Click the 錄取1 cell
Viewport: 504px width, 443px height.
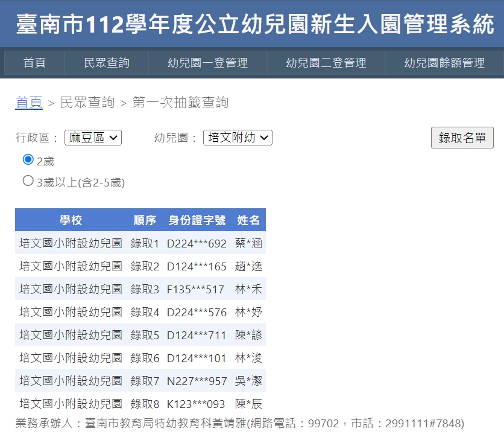point(145,243)
